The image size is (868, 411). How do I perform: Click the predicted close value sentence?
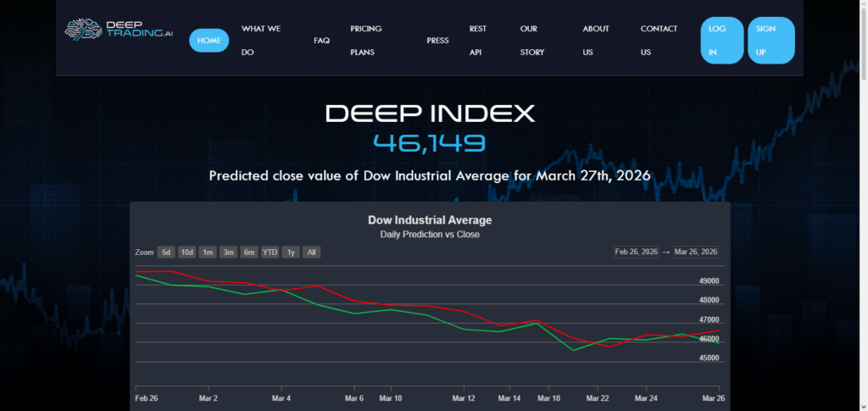(430, 176)
